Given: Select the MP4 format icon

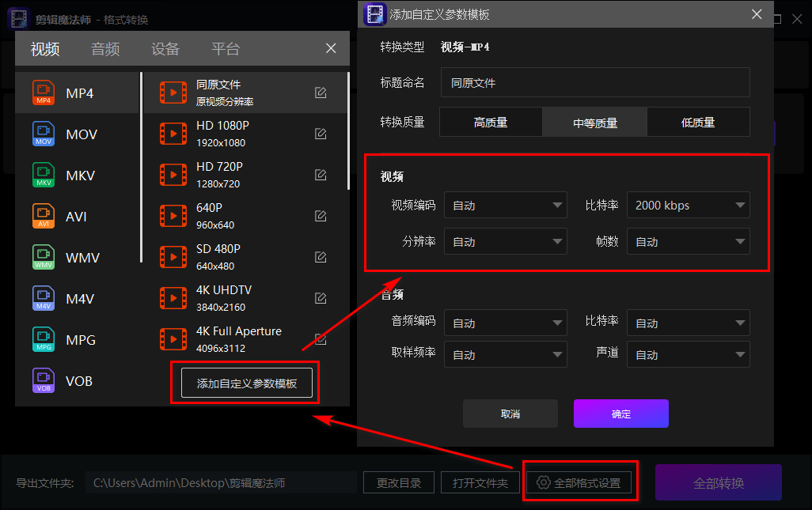Looking at the screenshot, I should [44, 93].
